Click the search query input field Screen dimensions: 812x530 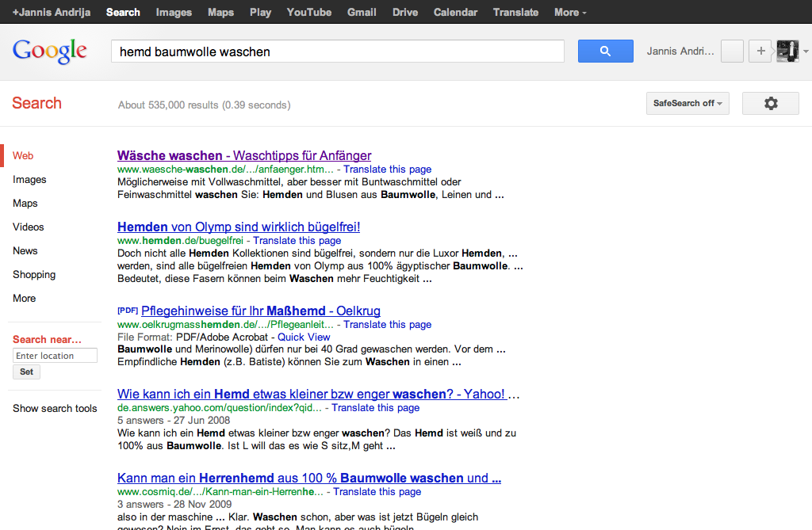338,51
